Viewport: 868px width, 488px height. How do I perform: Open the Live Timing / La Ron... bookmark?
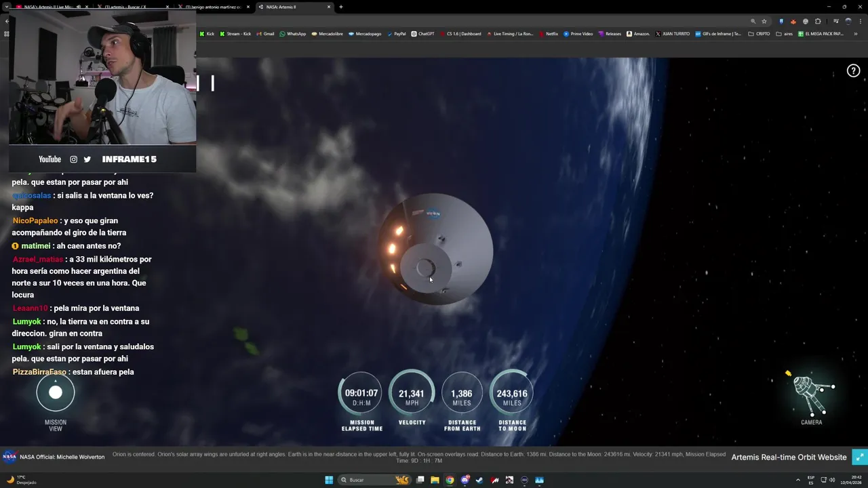coord(510,33)
